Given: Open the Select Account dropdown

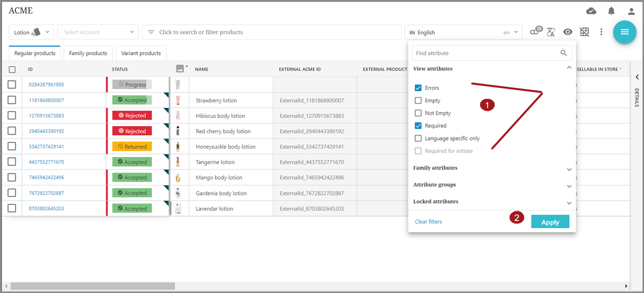Looking at the screenshot, I should [x=98, y=32].
